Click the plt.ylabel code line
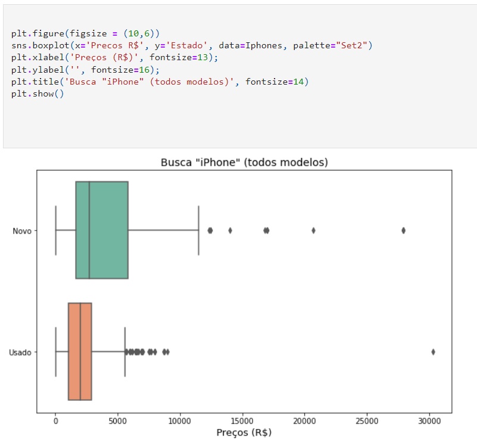The width and height of the screenshot is (477, 448). (x=85, y=70)
